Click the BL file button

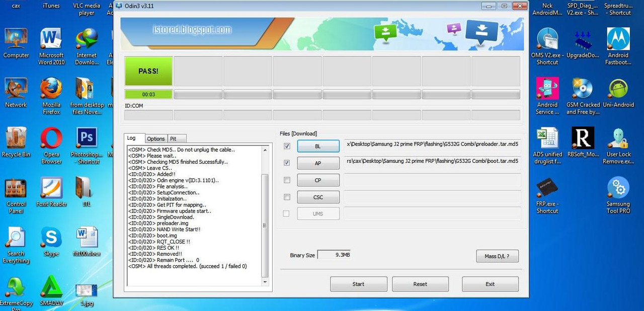[318, 146]
